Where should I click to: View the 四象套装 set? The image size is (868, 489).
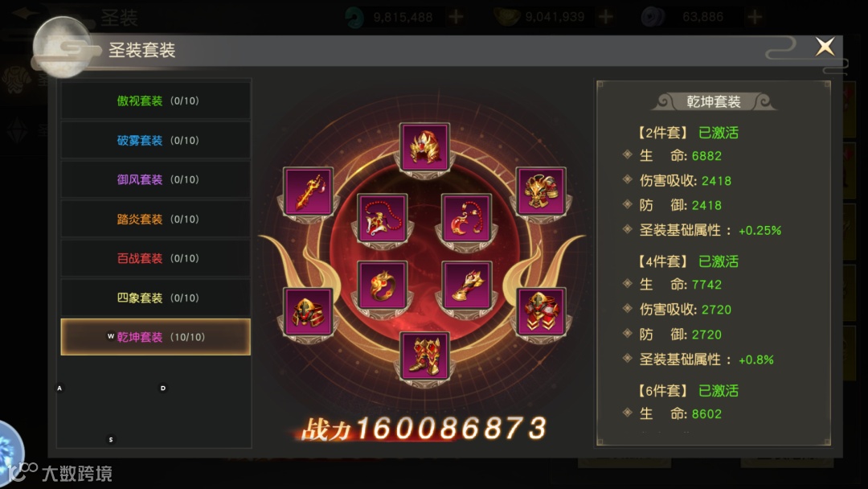(x=156, y=298)
